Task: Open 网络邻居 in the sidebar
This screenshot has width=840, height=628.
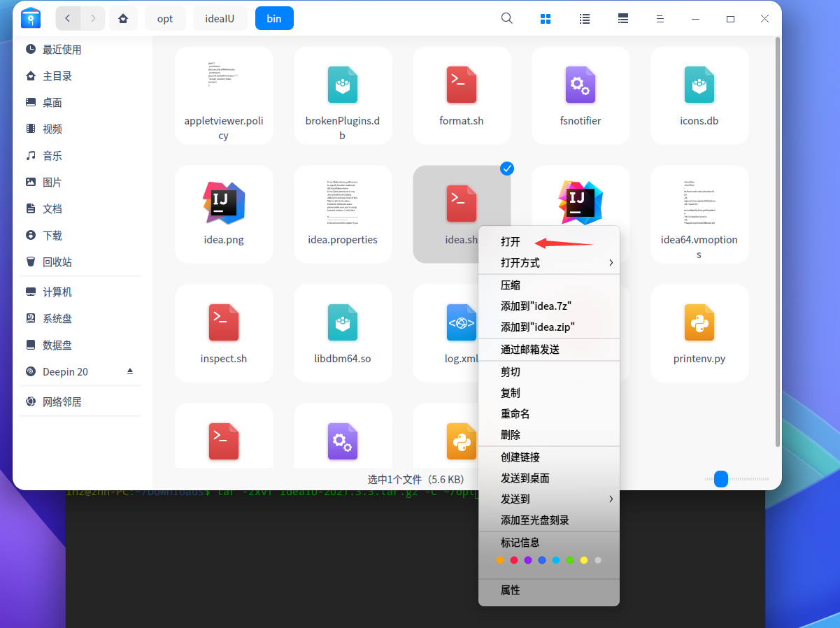Action: coord(83,401)
